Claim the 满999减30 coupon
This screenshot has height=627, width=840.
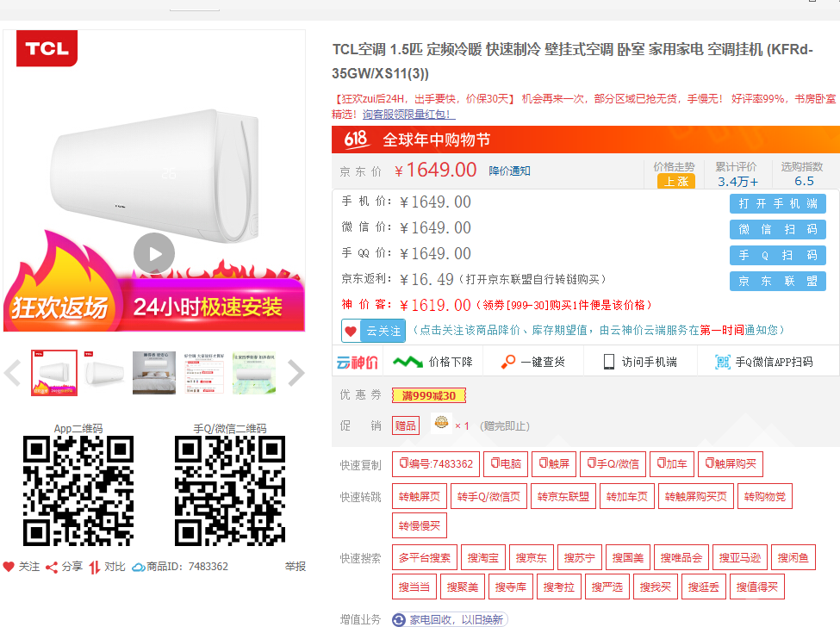click(428, 395)
